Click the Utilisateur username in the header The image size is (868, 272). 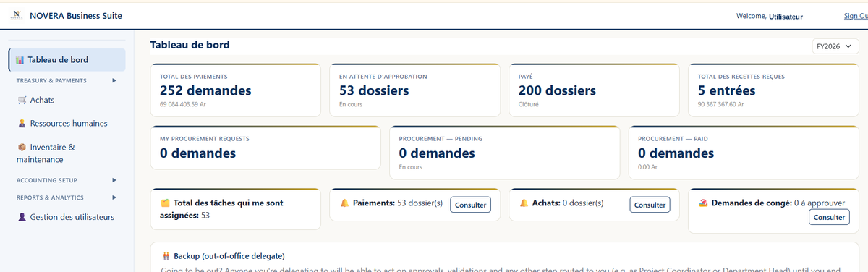pyautogui.click(x=786, y=17)
